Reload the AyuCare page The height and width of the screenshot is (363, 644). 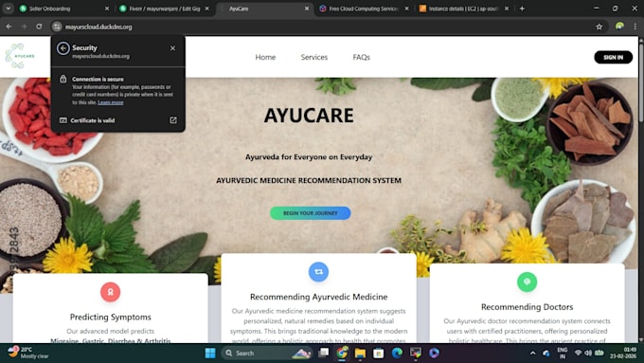coord(39,27)
